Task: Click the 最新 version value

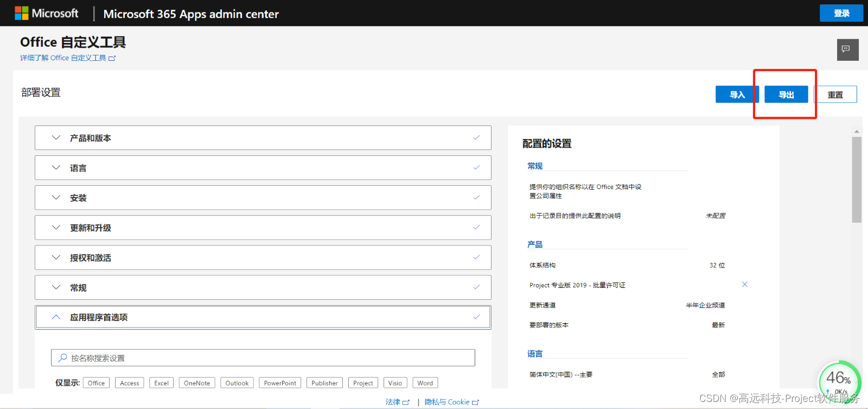Action: point(718,325)
